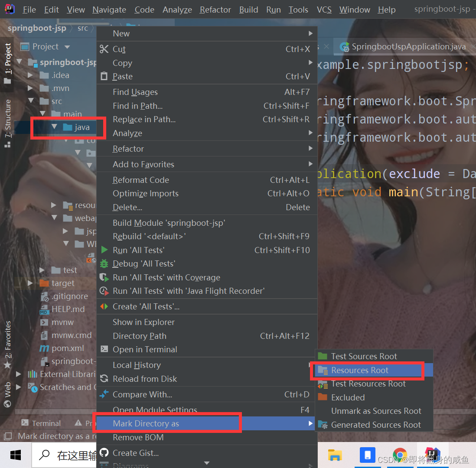Click the Windows Start button

click(x=16, y=455)
